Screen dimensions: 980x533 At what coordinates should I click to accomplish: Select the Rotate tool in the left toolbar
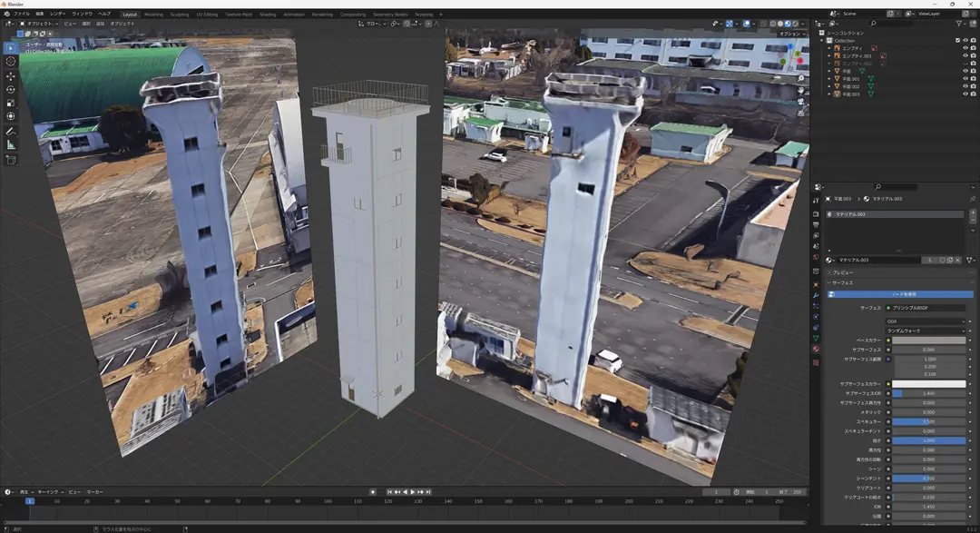11,90
